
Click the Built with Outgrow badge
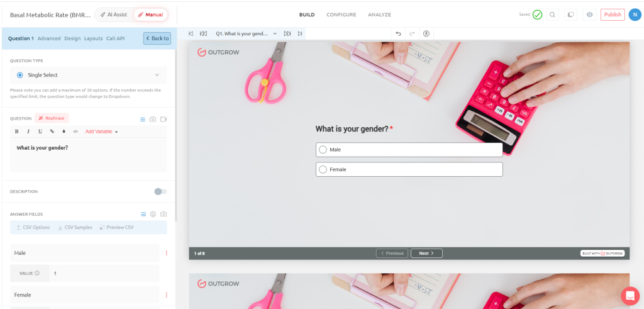point(602,254)
